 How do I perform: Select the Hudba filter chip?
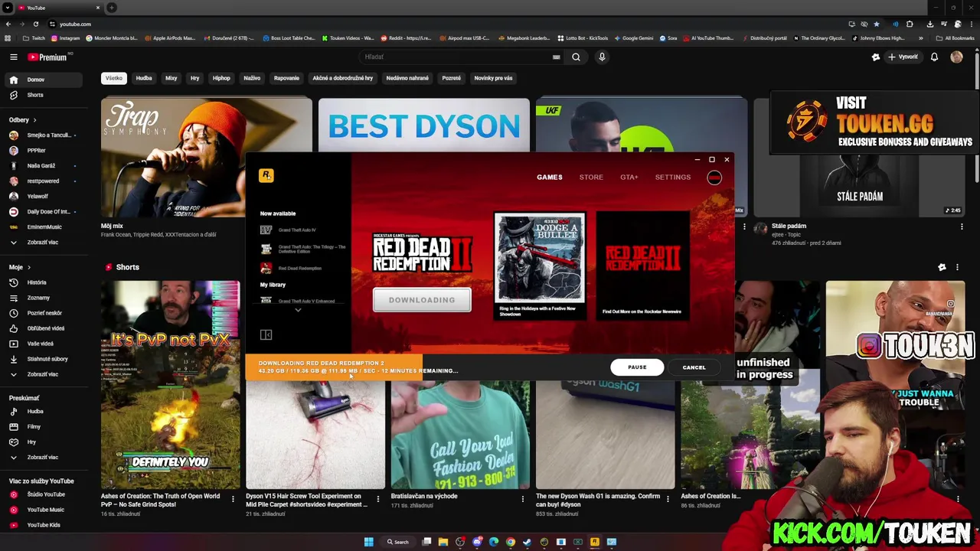144,78
